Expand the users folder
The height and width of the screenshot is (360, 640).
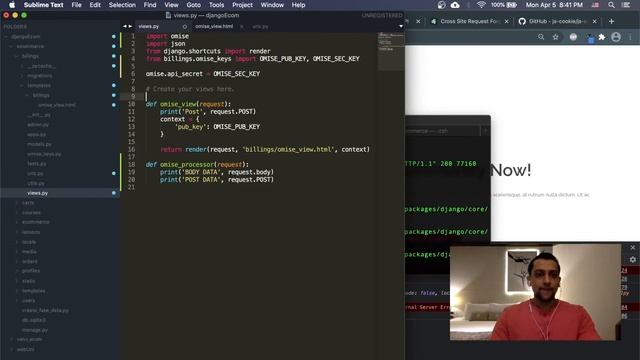pos(17,300)
